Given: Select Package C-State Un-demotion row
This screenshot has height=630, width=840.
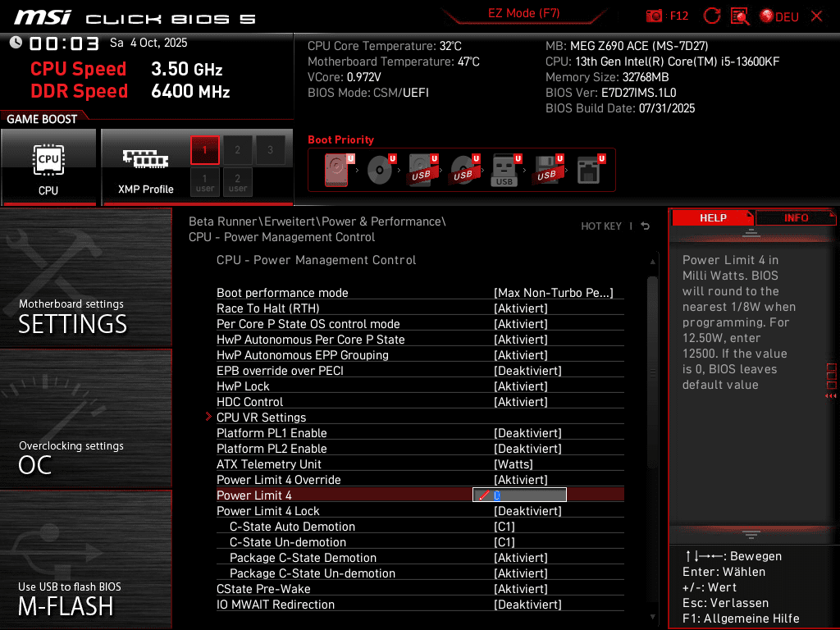Looking at the screenshot, I should click(420, 573).
